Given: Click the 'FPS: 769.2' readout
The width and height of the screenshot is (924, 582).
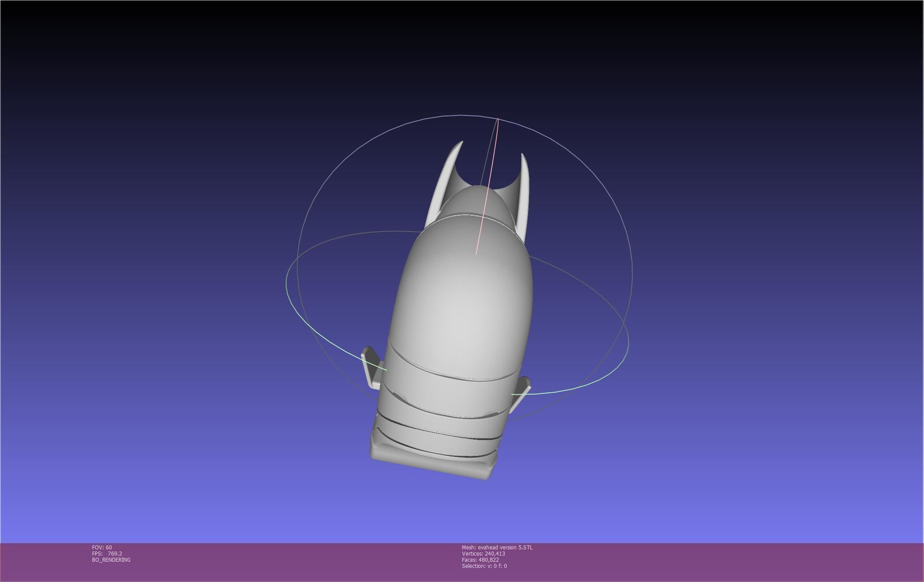Looking at the screenshot, I should (107, 554).
